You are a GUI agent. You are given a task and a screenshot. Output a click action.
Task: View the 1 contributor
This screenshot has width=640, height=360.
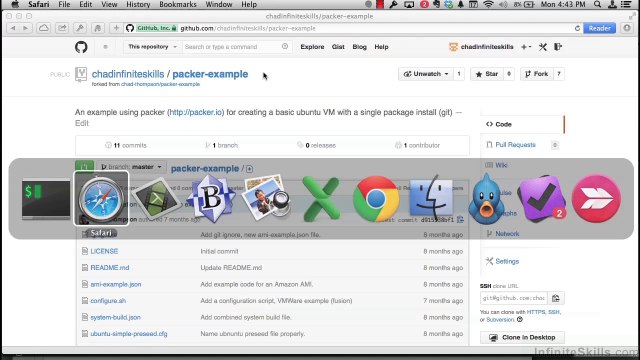(418, 145)
